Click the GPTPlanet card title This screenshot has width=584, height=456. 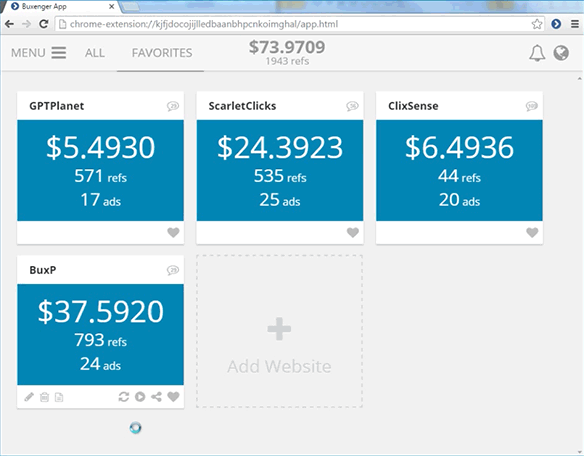(57, 106)
